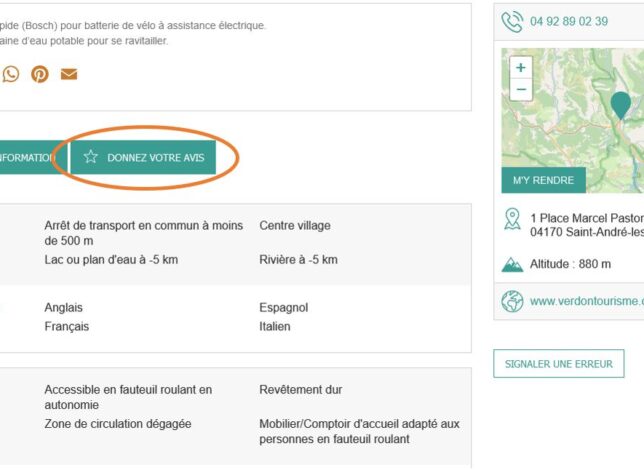Open the www.verdontourisme website link

[x=586, y=301]
